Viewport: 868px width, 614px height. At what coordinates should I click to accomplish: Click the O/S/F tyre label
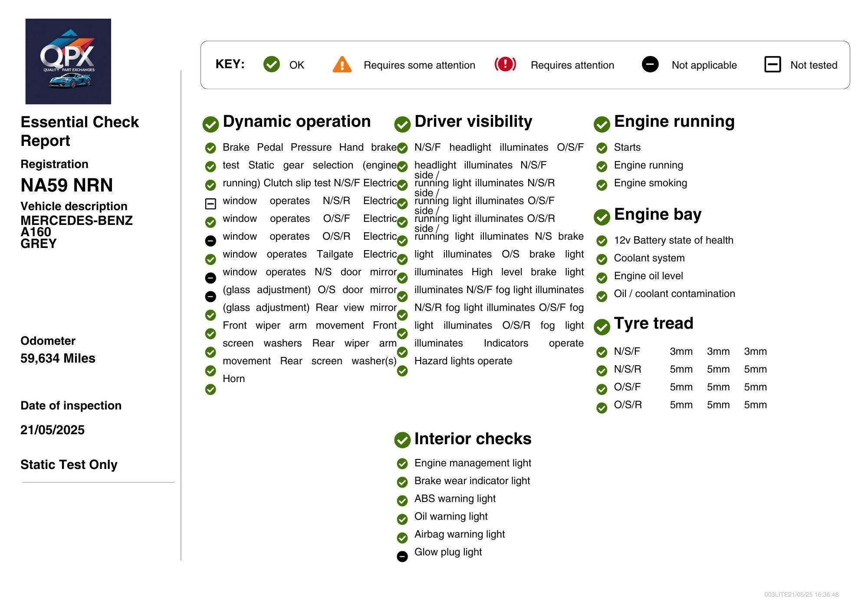click(x=627, y=387)
